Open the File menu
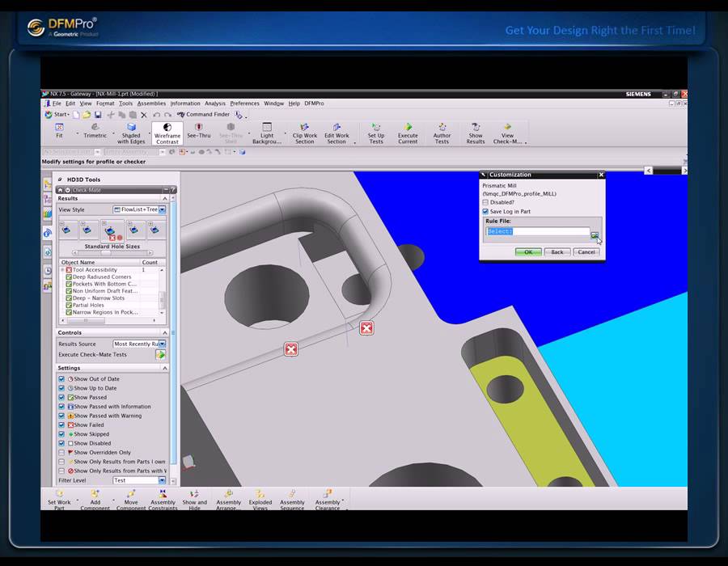 pos(57,103)
